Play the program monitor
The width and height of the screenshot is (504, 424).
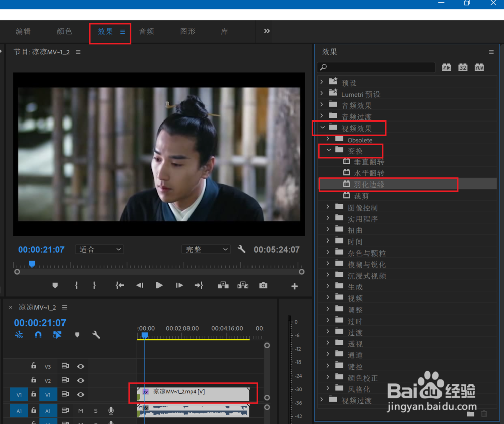[159, 285]
